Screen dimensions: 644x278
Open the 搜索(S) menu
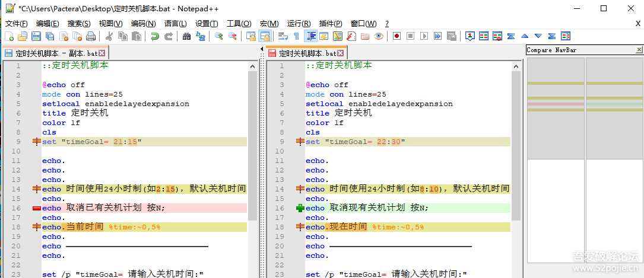(80, 23)
